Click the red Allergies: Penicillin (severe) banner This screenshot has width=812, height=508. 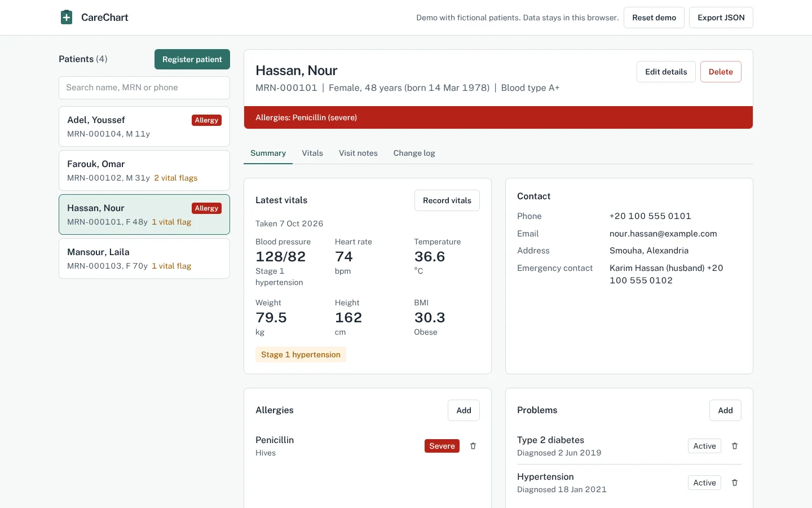click(498, 117)
